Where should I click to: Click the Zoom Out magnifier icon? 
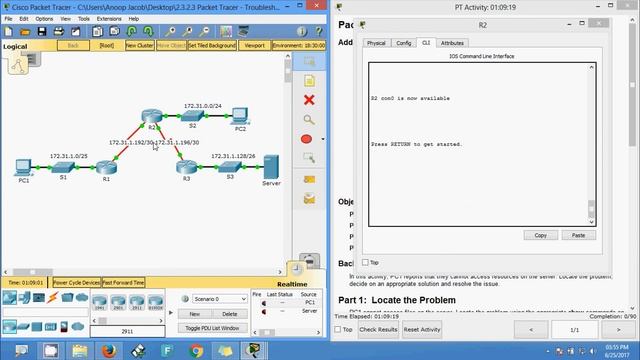coord(204,31)
